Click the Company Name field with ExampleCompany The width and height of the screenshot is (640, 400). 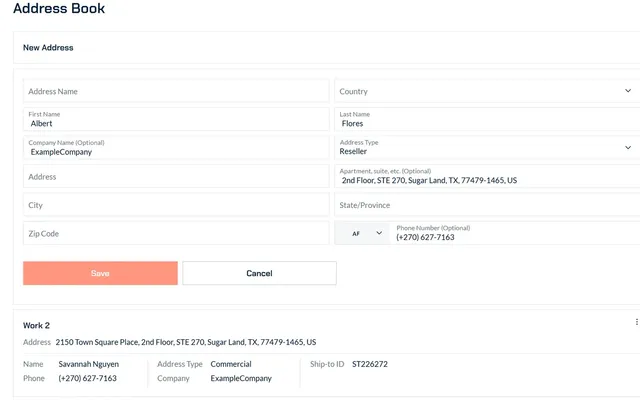point(176,148)
